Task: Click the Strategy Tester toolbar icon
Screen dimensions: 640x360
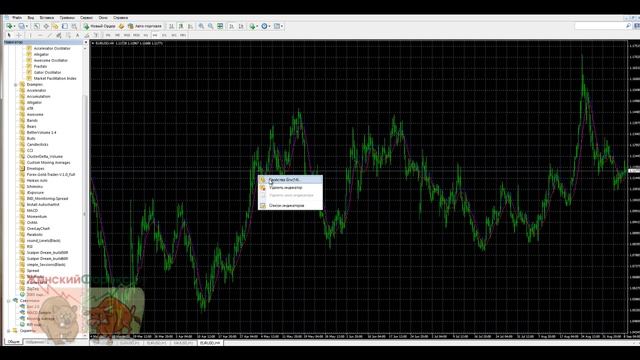Action: (74, 26)
